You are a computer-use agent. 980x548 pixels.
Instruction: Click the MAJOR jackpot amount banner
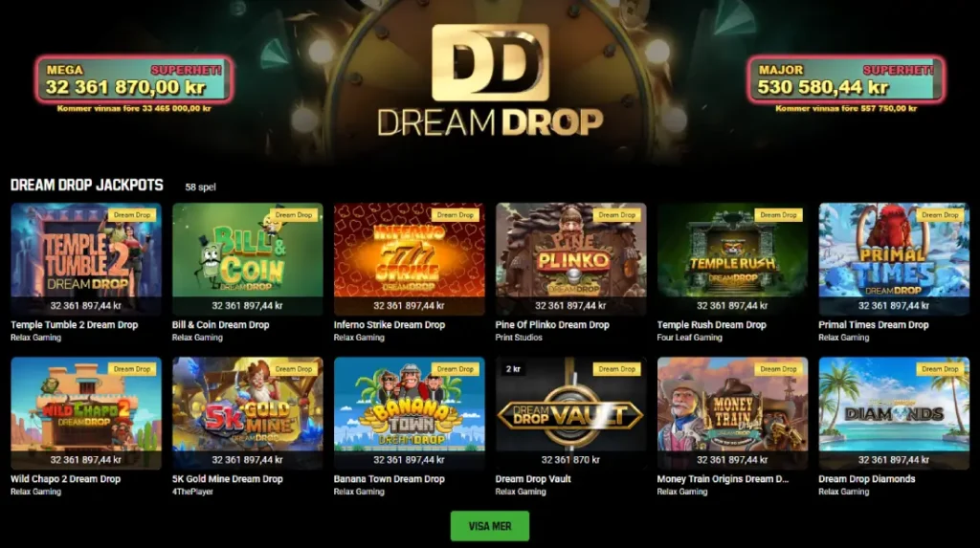coord(846,79)
